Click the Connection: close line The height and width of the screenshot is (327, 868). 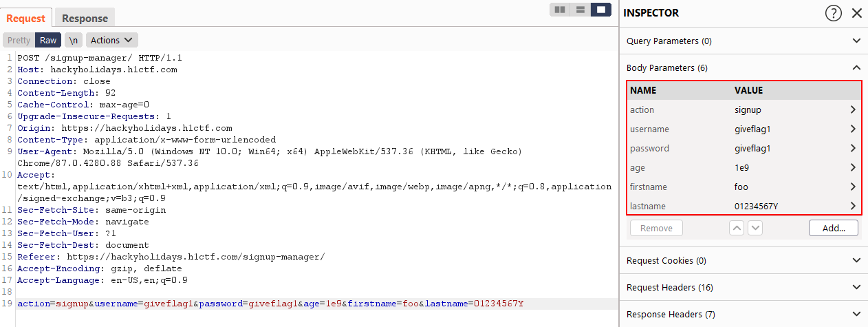point(63,81)
